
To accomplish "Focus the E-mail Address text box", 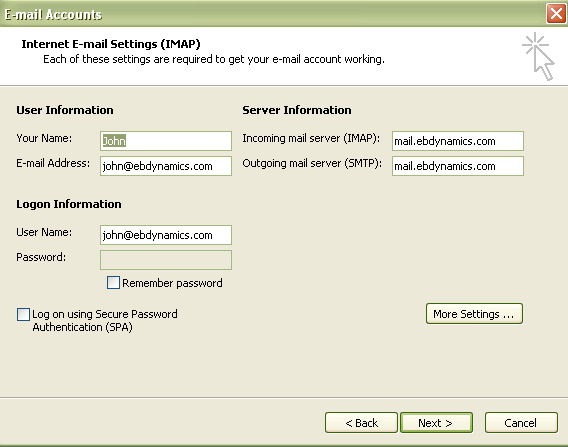I will (x=166, y=166).
